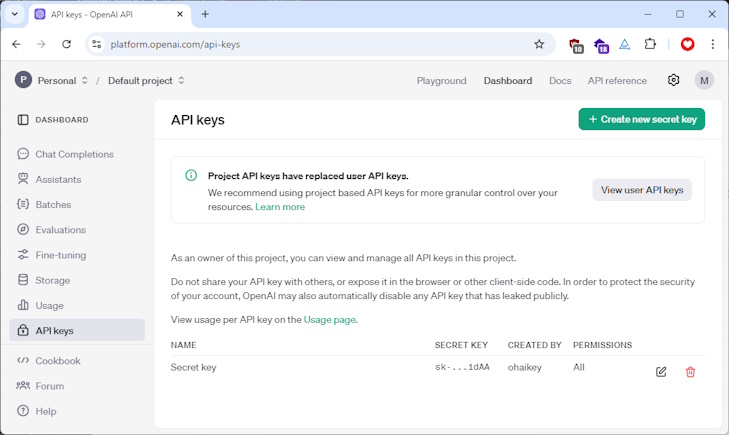Open Forum in the sidebar
The height and width of the screenshot is (435, 729).
[49, 386]
